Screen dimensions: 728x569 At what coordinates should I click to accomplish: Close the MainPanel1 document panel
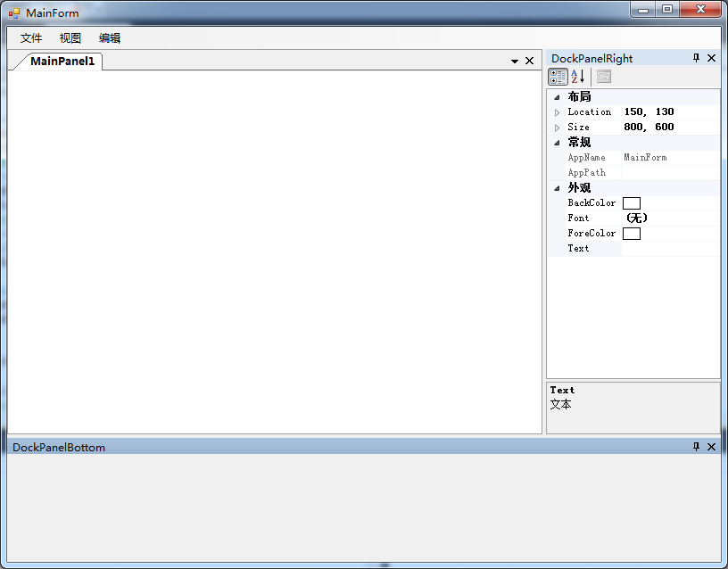click(529, 61)
